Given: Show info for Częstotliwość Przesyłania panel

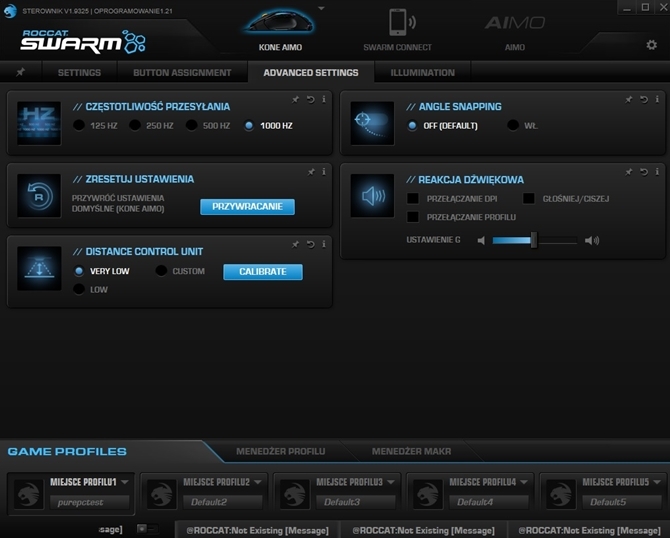Looking at the screenshot, I should (x=324, y=99).
